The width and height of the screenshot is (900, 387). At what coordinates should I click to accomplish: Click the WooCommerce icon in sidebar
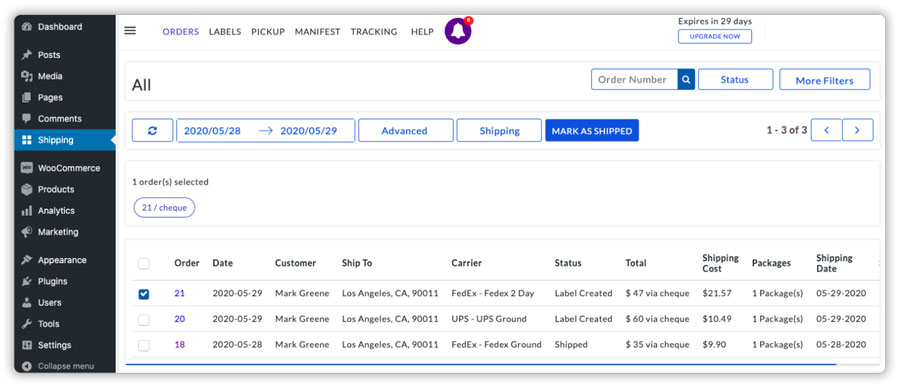[26, 168]
